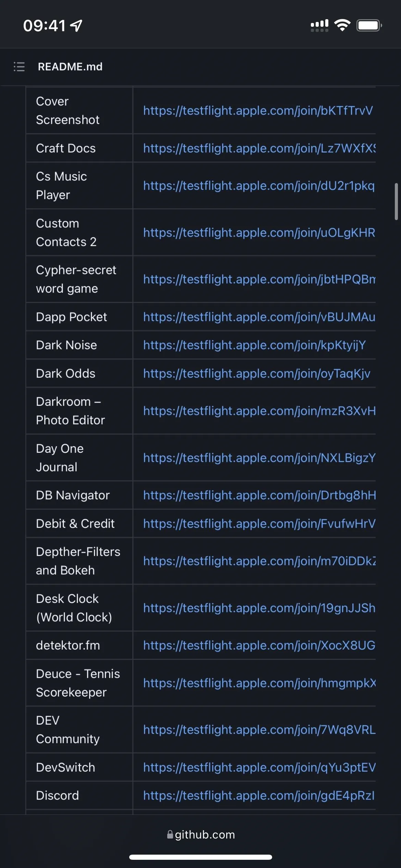The height and width of the screenshot is (868, 401).
Task: Tap the github.com address bar
Action: (201, 834)
